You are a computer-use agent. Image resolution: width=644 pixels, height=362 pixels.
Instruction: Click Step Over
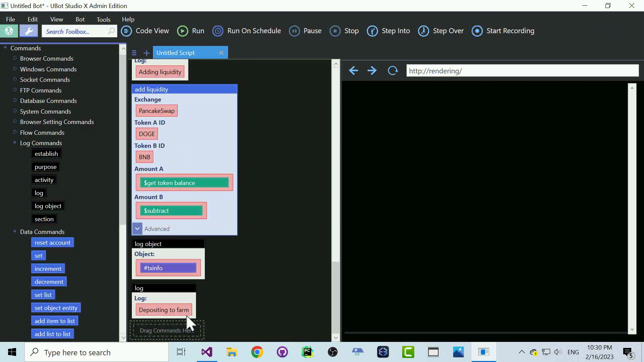(x=441, y=31)
